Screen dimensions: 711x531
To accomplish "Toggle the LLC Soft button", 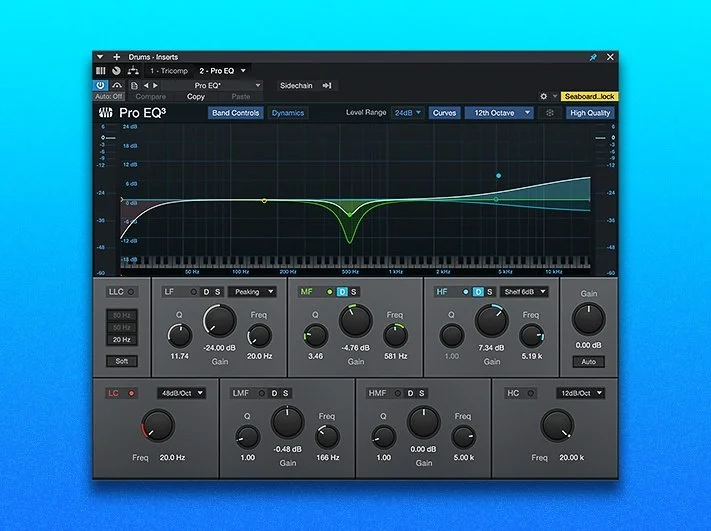I will click(122, 361).
